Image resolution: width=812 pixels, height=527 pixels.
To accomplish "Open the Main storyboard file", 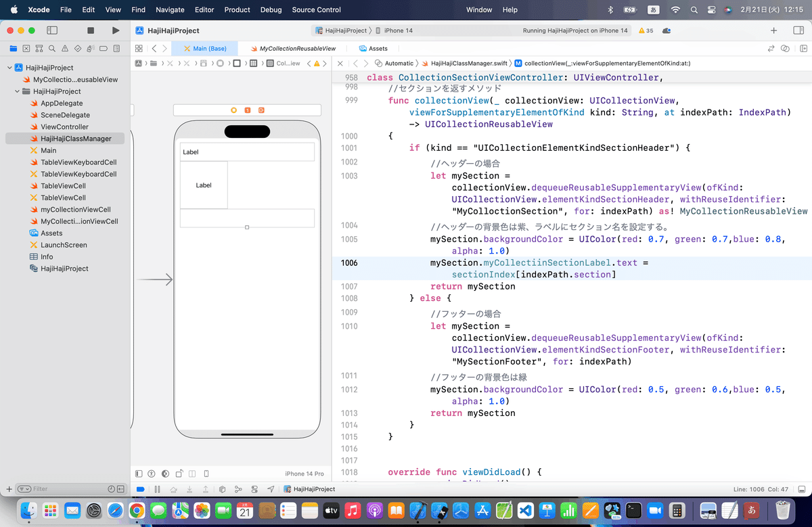I will click(x=48, y=150).
